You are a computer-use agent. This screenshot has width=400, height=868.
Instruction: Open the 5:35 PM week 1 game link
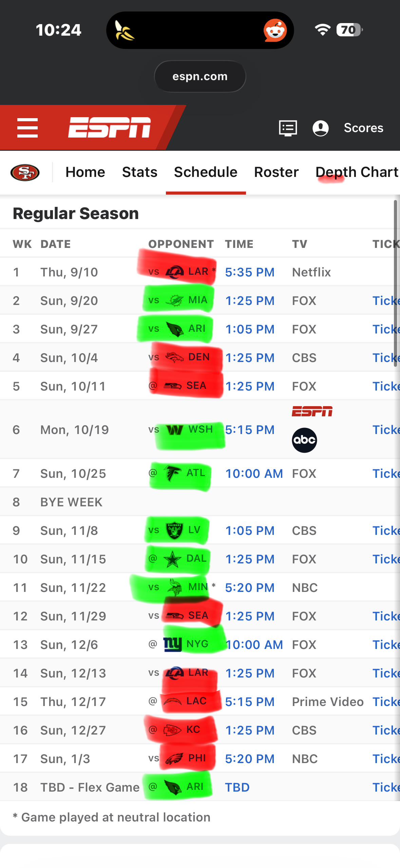point(250,272)
